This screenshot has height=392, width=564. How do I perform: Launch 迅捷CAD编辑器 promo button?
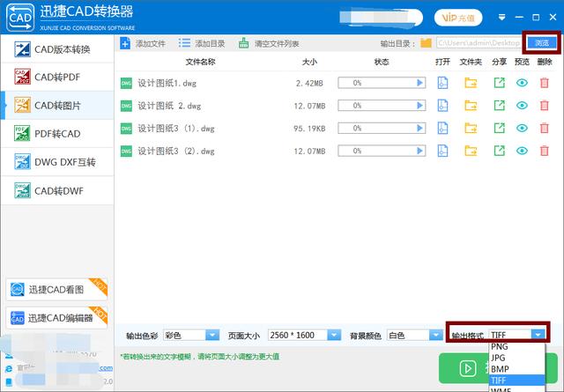56,318
